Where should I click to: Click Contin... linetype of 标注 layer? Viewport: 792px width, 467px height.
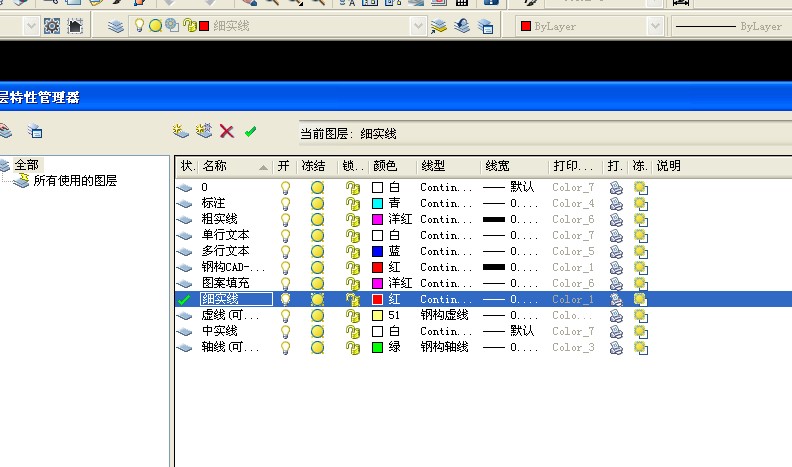click(x=446, y=203)
